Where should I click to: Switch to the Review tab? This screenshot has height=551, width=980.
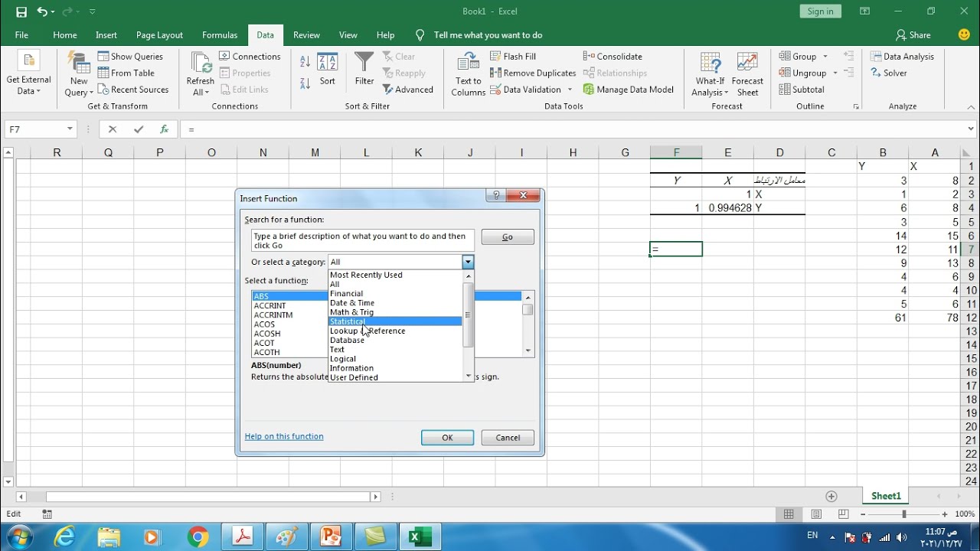306,35
